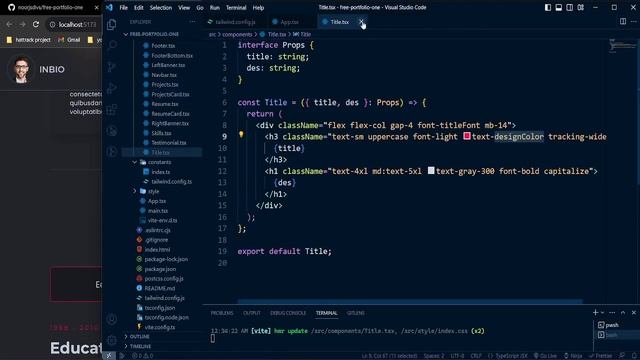Maximize terminal panel with caret icon

click(623, 313)
